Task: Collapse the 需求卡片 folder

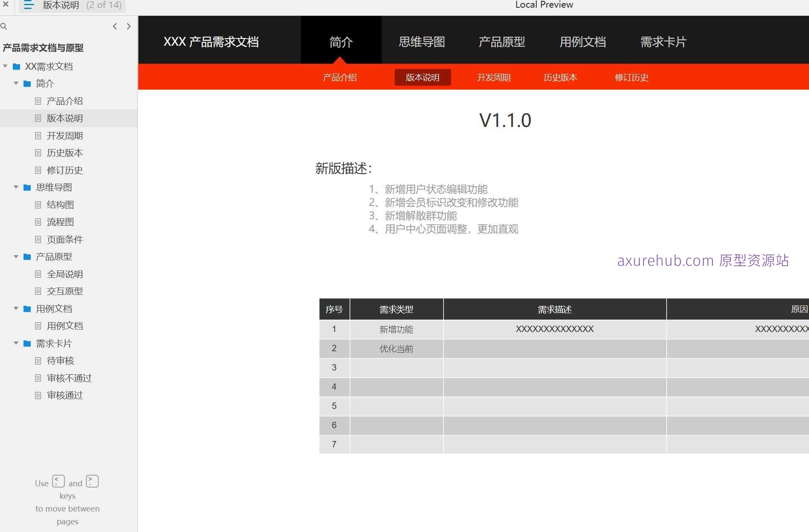Action: [16, 343]
